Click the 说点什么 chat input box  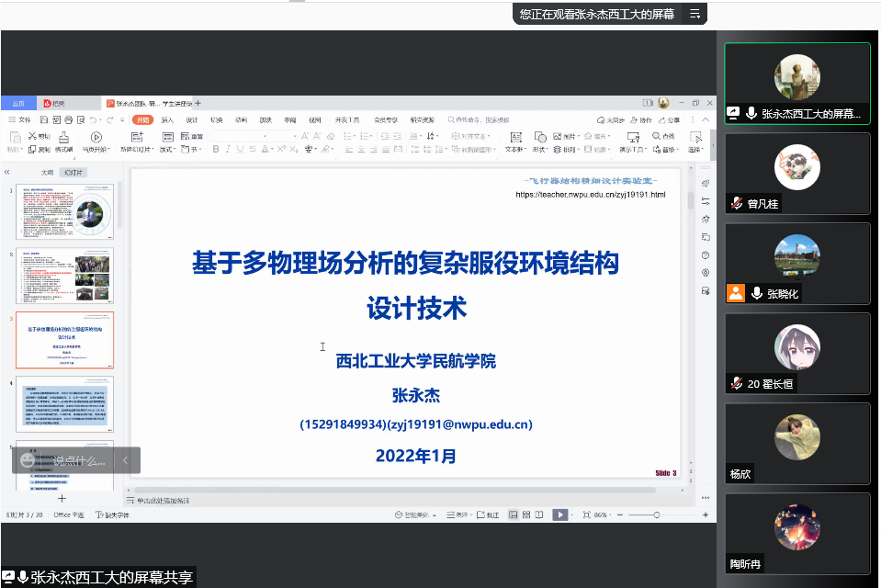(78, 460)
